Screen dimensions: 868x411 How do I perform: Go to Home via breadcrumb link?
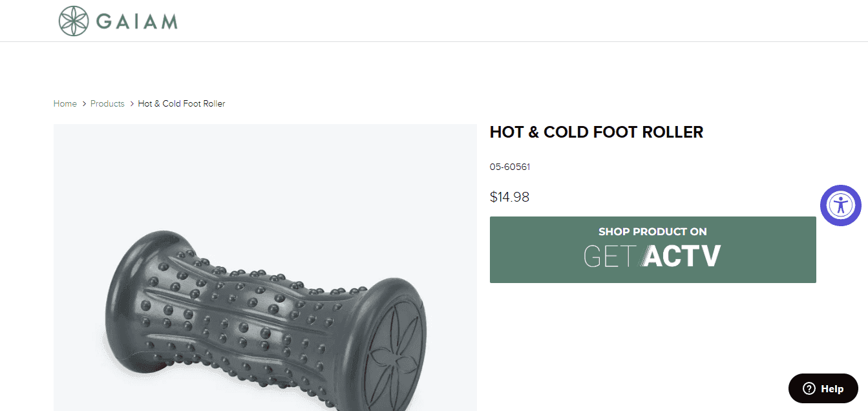tap(65, 103)
